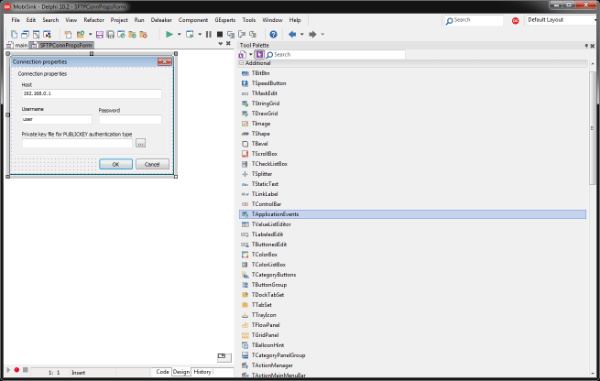Open dropdown arrow next to Run button
600x381 pixels.
point(179,34)
